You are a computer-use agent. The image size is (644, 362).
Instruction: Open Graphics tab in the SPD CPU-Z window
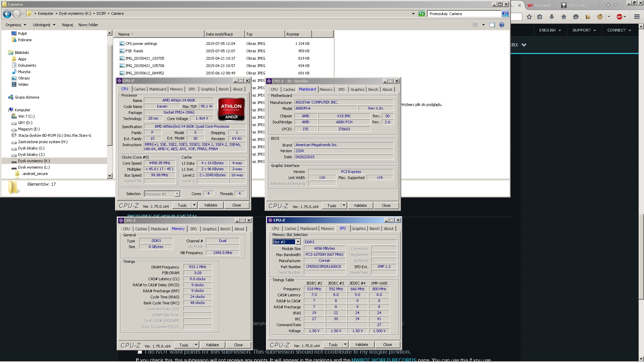point(359,229)
